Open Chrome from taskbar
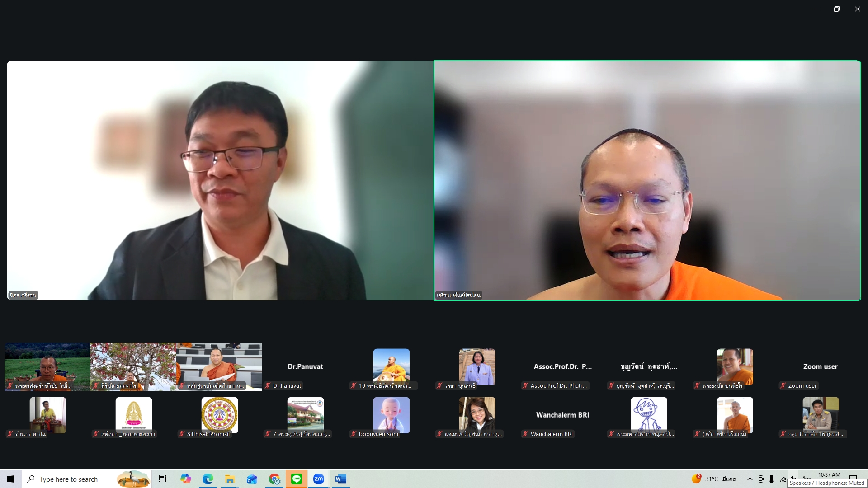 [274, 479]
